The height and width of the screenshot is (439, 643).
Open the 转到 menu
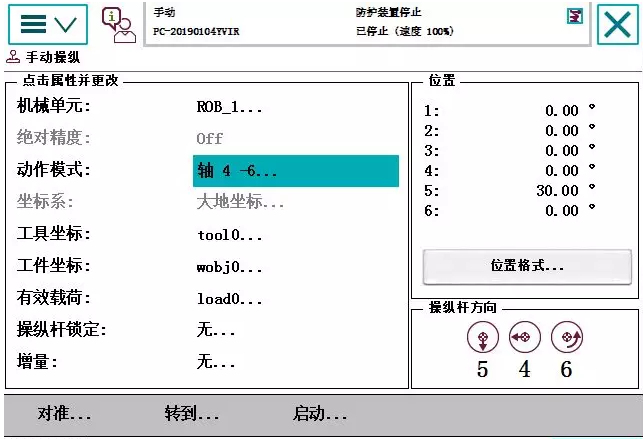point(192,413)
